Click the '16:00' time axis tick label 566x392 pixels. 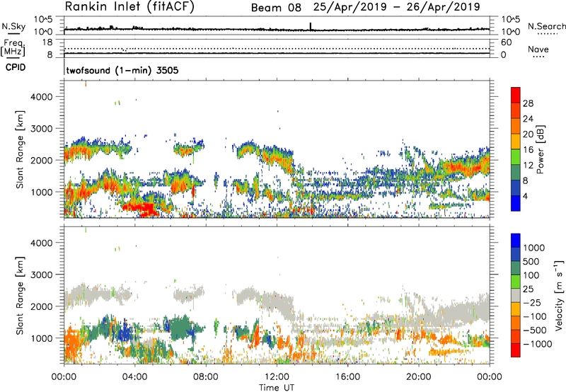pyautogui.click(x=347, y=377)
